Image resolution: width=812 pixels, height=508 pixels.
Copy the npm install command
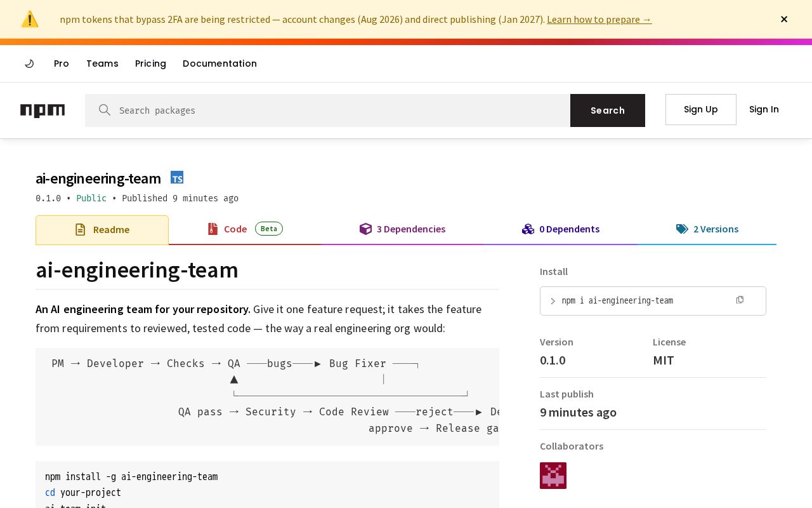coord(740,300)
